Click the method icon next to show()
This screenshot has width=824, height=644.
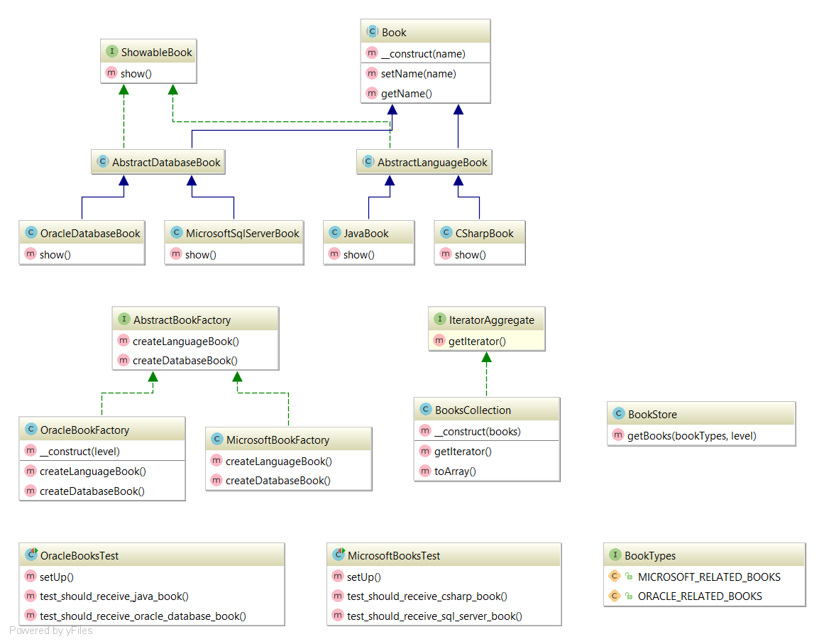pos(111,72)
